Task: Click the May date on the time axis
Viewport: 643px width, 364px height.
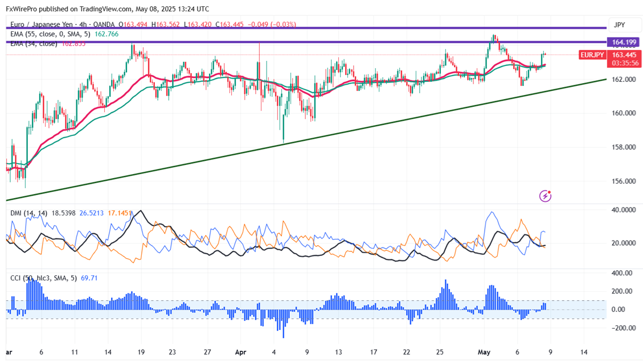Action: pos(484,352)
